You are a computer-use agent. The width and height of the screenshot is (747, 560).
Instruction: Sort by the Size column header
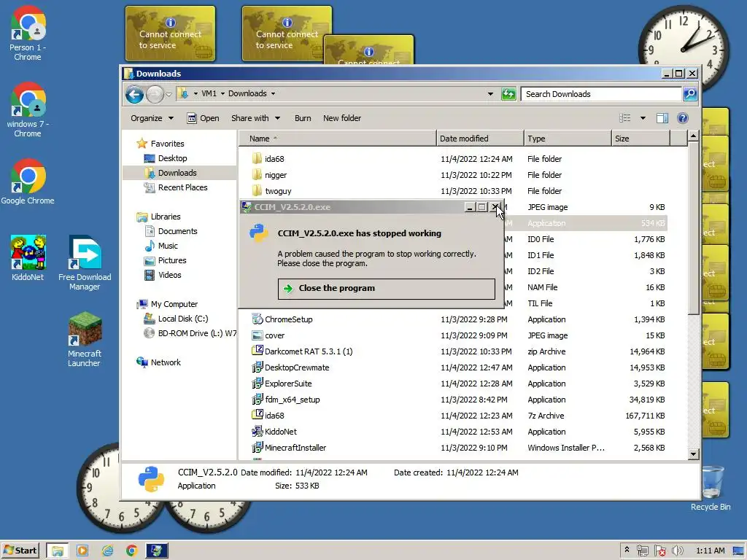[x=641, y=139]
